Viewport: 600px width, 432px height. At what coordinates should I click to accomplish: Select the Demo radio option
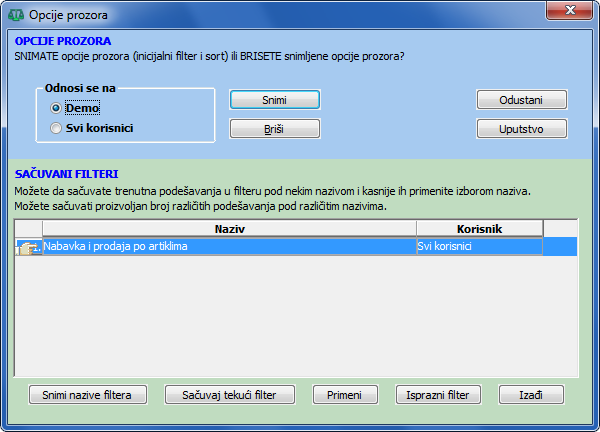57,108
